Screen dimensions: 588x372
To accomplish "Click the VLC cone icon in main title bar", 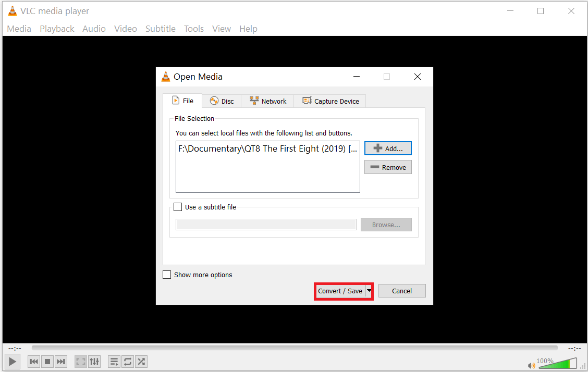I will point(13,11).
